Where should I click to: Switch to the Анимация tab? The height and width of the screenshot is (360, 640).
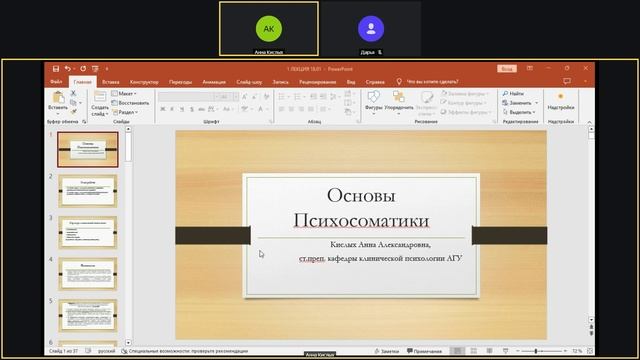click(214, 82)
